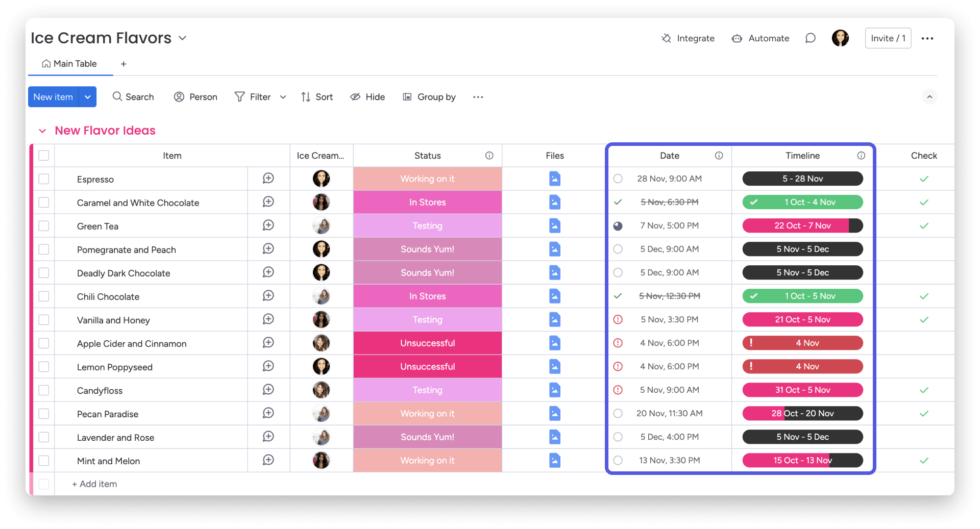Switch to the Main Table view tab

(x=69, y=64)
